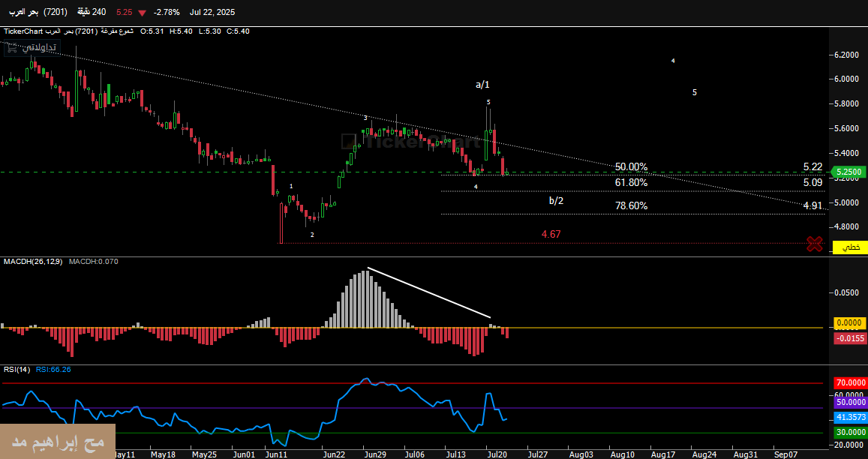The width and height of the screenshot is (868, 459).
Task: Click the 5.22 Fibonacci price label
Action: [x=812, y=166]
